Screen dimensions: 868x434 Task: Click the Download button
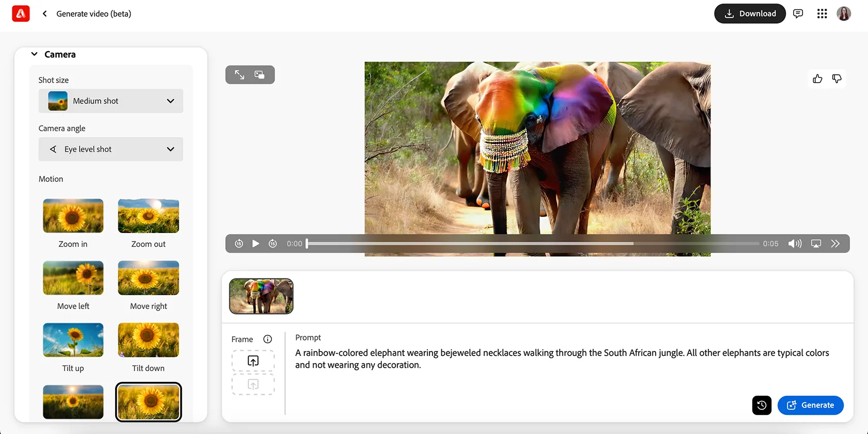click(750, 13)
